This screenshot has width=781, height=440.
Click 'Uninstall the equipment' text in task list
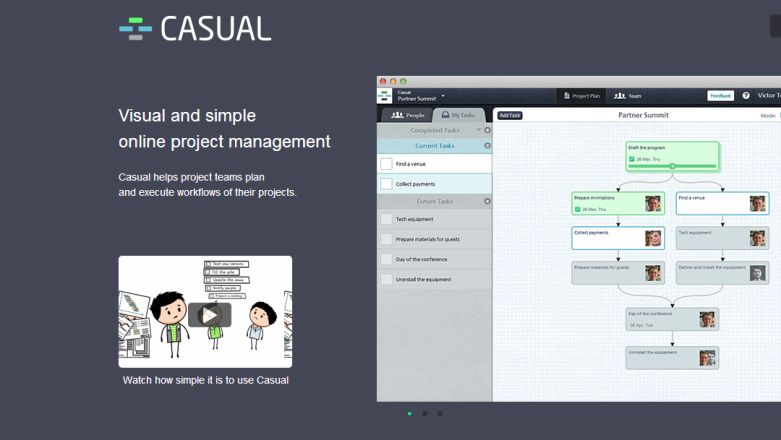(423, 279)
